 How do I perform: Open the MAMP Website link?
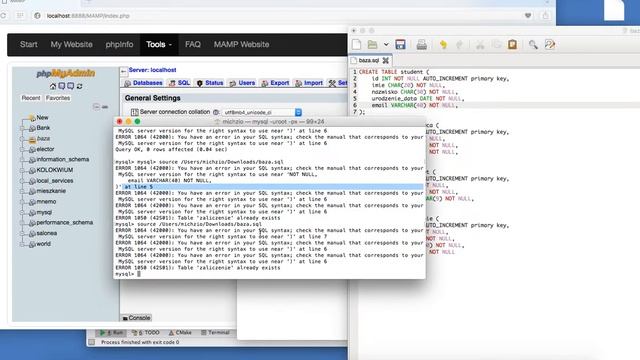[241, 44]
